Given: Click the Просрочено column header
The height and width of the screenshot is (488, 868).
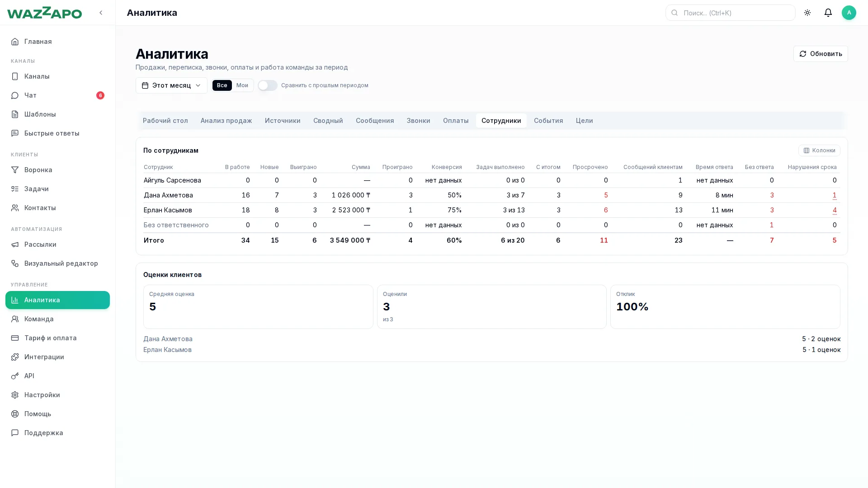Looking at the screenshot, I should click(x=590, y=167).
